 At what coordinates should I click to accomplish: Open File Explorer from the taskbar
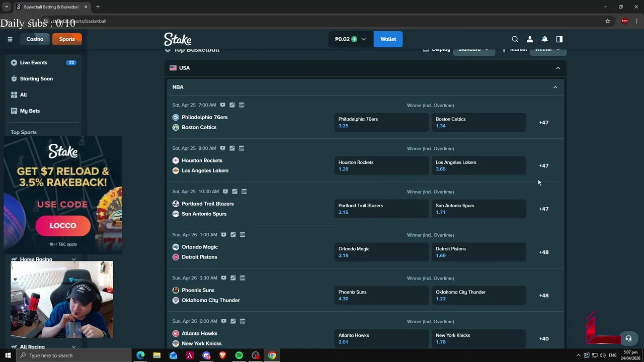point(157,355)
